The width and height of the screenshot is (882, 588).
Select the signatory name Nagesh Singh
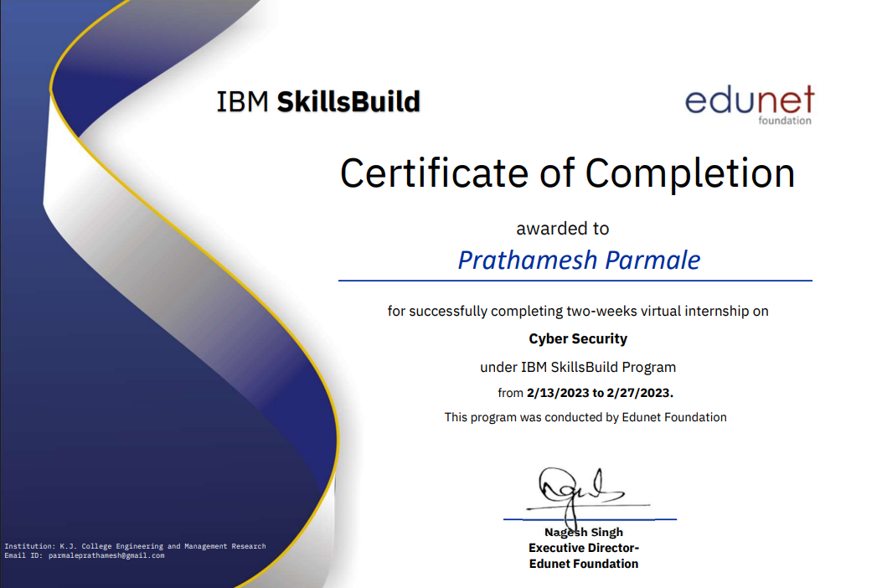pos(583,533)
